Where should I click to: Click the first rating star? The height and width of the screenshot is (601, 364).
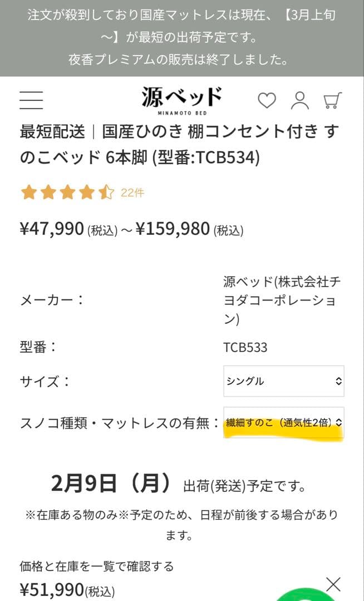tap(29, 192)
